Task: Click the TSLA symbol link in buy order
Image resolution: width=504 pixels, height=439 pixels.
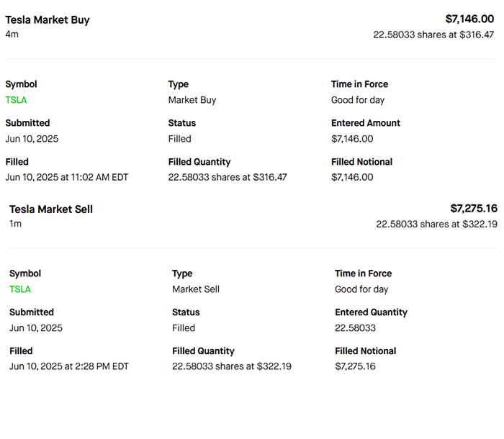Action: [x=16, y=100]
